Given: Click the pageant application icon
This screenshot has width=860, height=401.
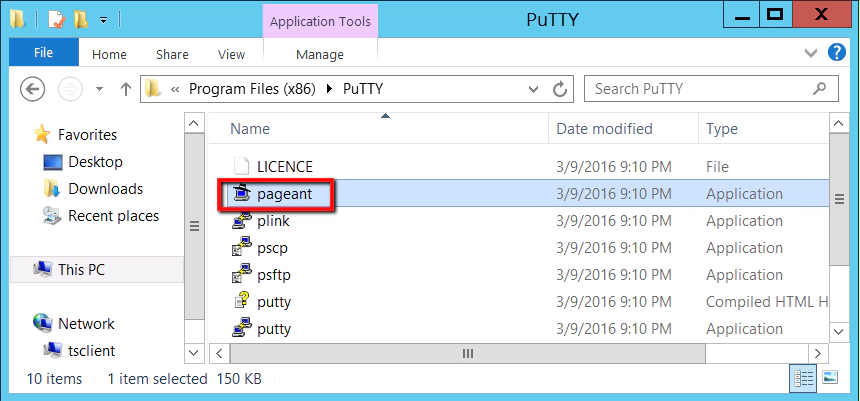Looking at the screenshot, I should point(241,194).
